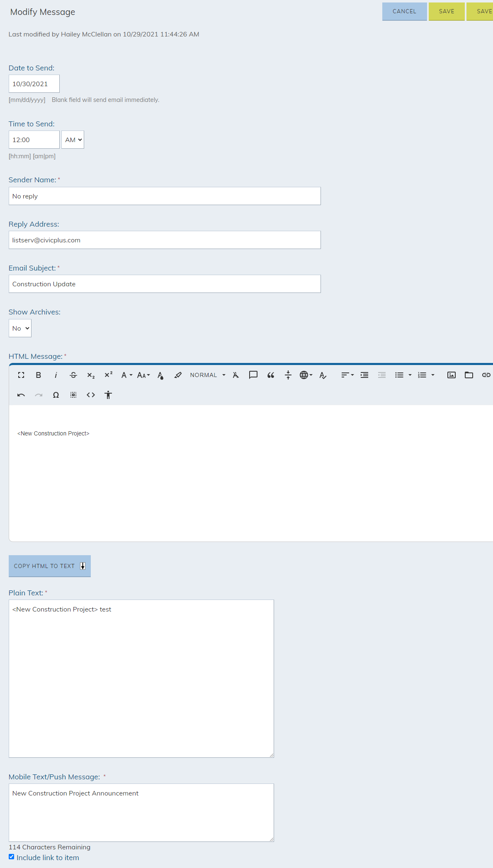The height and width of the screenshot is (868, 493).
Task: Open the text color picker
Action: point(160,375)
